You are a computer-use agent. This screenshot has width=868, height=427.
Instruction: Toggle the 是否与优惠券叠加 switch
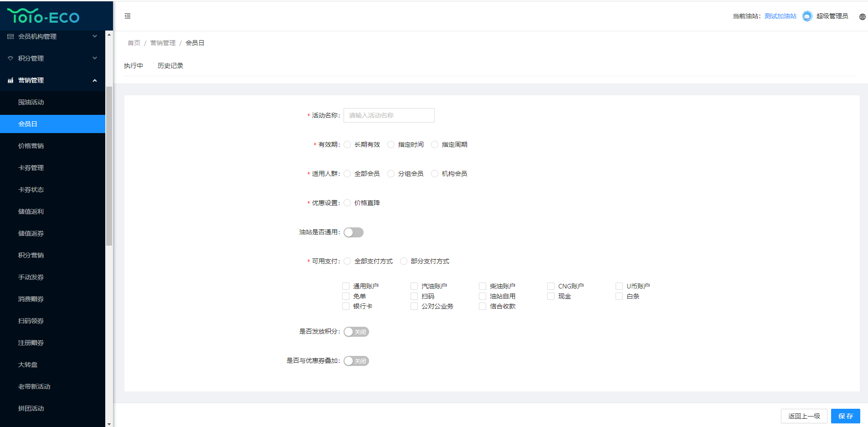[356, 361]
